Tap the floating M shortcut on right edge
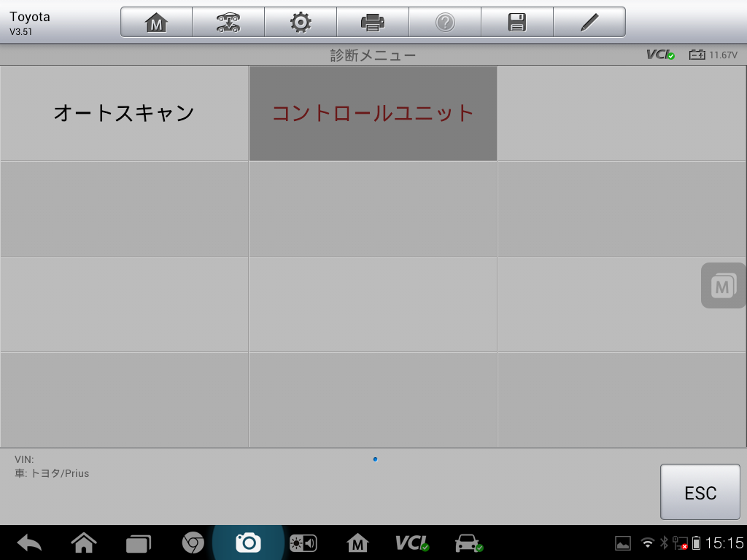Viewport: 747px width, 560px height. coord(723,286)
